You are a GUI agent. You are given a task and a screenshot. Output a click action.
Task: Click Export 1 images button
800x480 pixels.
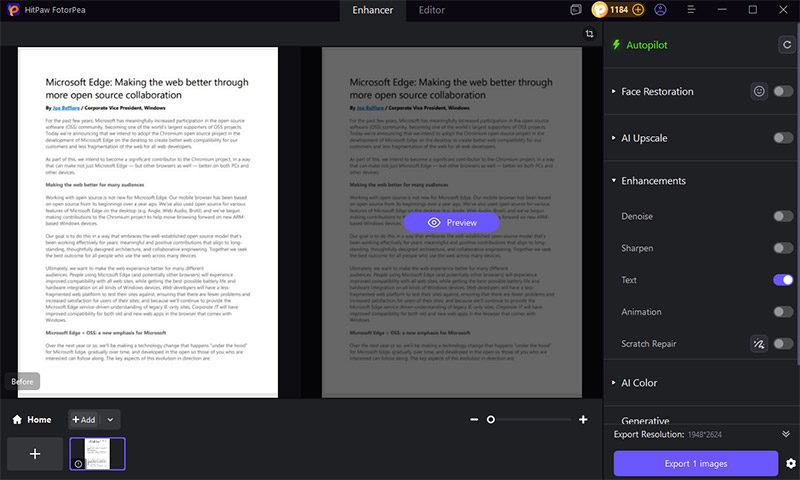coord(695,463)
